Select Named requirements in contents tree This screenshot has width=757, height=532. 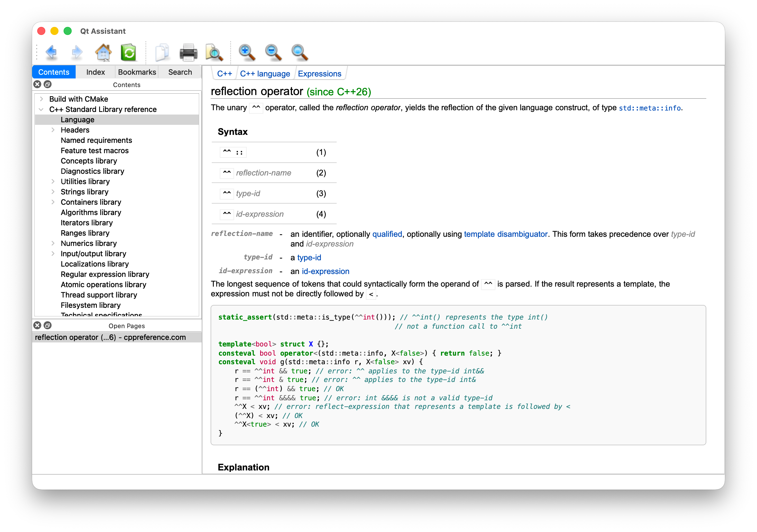pyautogui.click(x=96, y=140)
